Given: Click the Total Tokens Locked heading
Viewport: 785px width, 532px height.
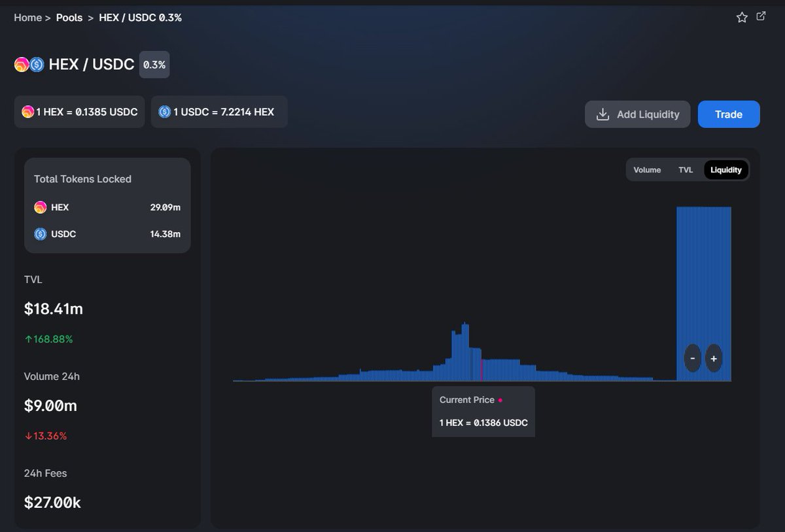Looking at the screenshot, I should click(x=82, y=179).
